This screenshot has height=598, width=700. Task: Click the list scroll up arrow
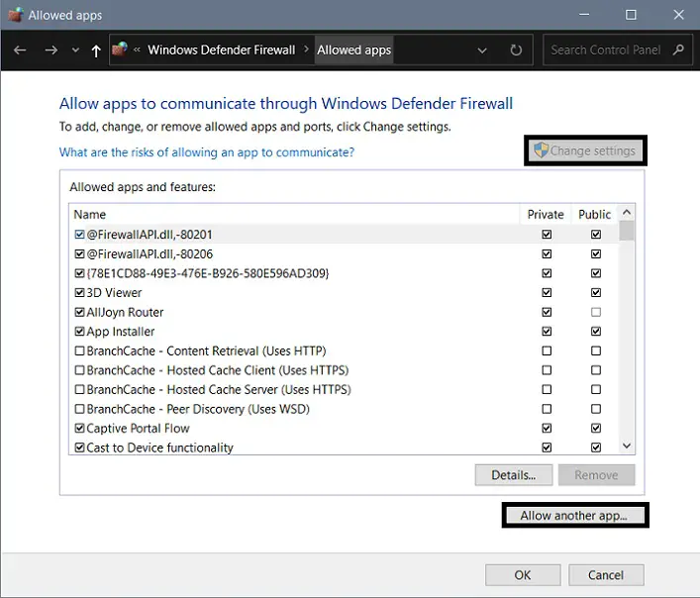click(627, 213)
